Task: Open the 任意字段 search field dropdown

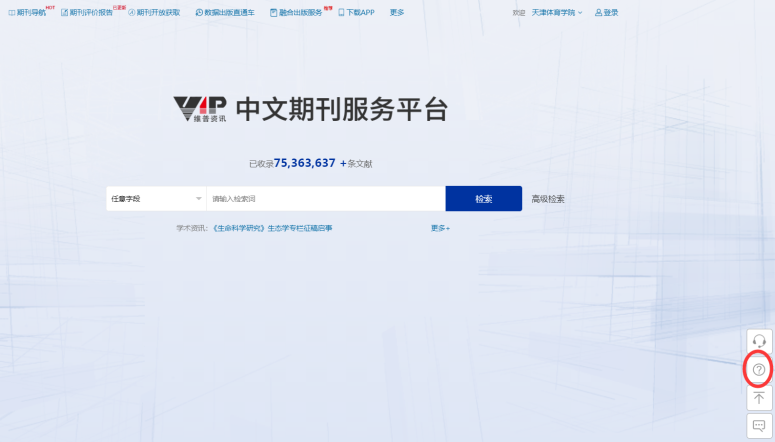Action: tap(156, 199)
